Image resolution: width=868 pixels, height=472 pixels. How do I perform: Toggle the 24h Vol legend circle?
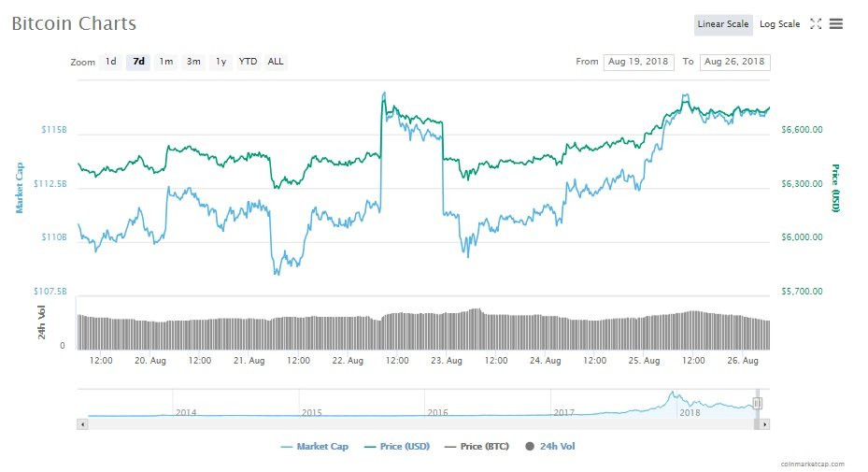(x=531, y=447)
